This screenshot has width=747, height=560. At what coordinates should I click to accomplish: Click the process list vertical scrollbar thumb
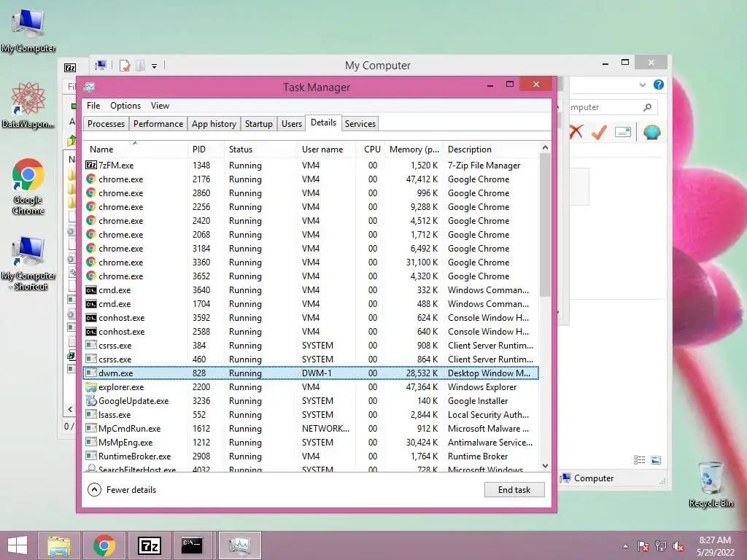pyautogui.click(x=545, y=225)
